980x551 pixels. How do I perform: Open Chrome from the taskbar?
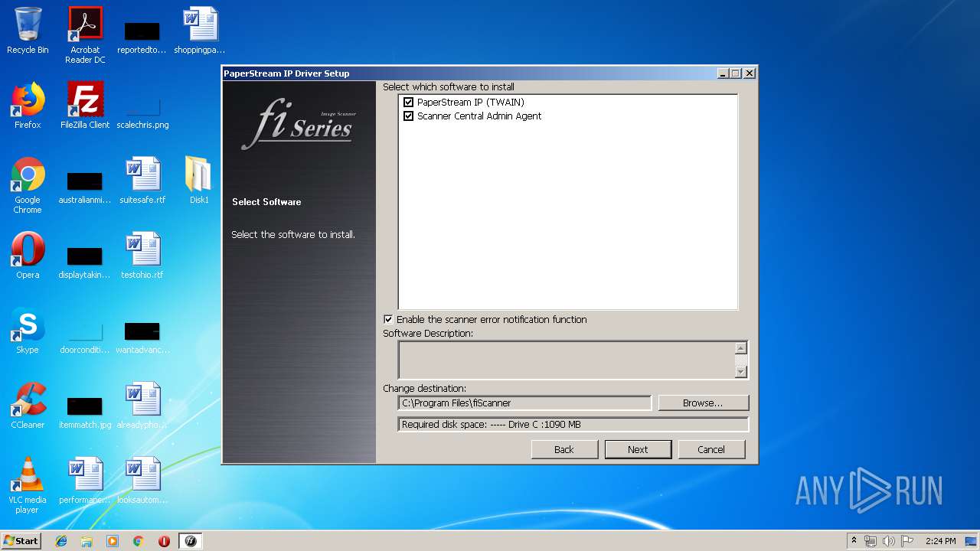[139, 541]
